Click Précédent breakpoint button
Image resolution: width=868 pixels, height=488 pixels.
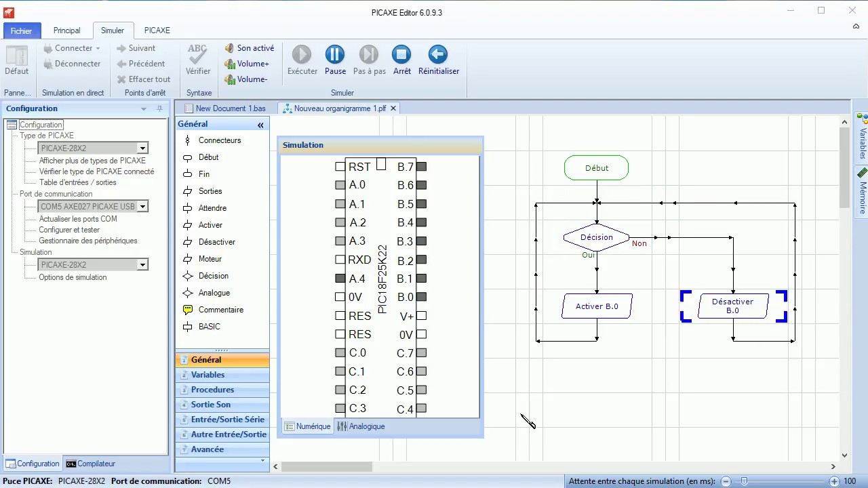coord(140,64)
